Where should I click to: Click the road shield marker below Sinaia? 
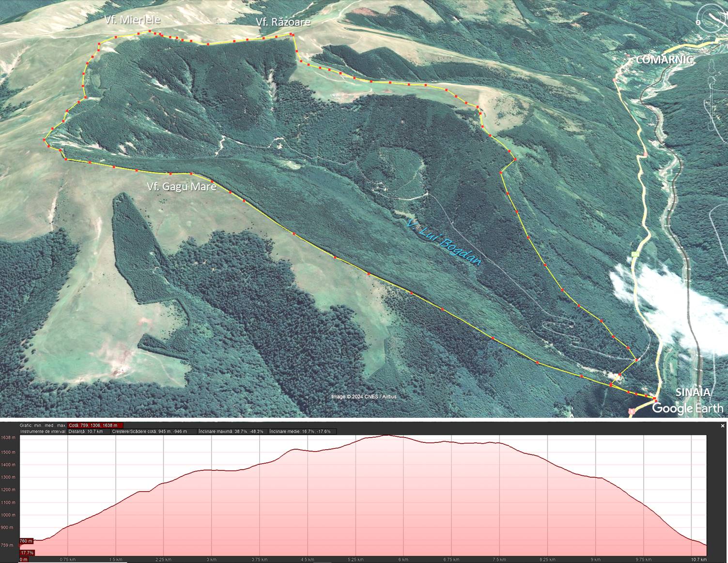[x=631, y=411]
